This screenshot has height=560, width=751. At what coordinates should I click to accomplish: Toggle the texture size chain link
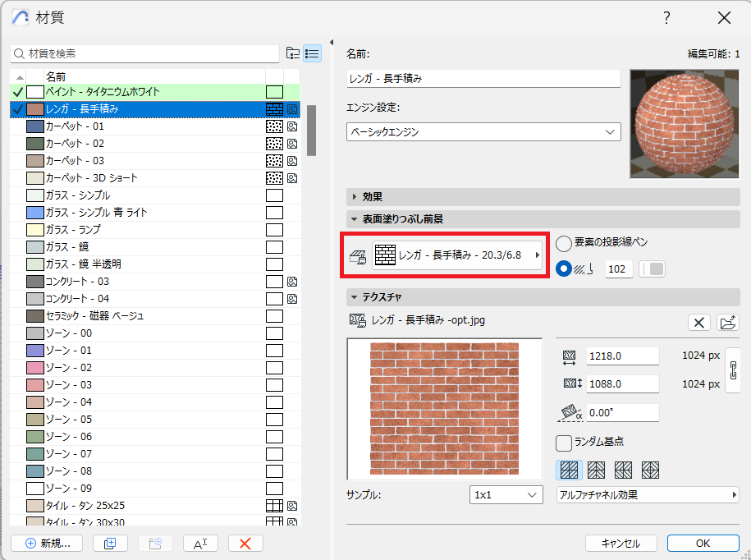(x=733, y=370)
